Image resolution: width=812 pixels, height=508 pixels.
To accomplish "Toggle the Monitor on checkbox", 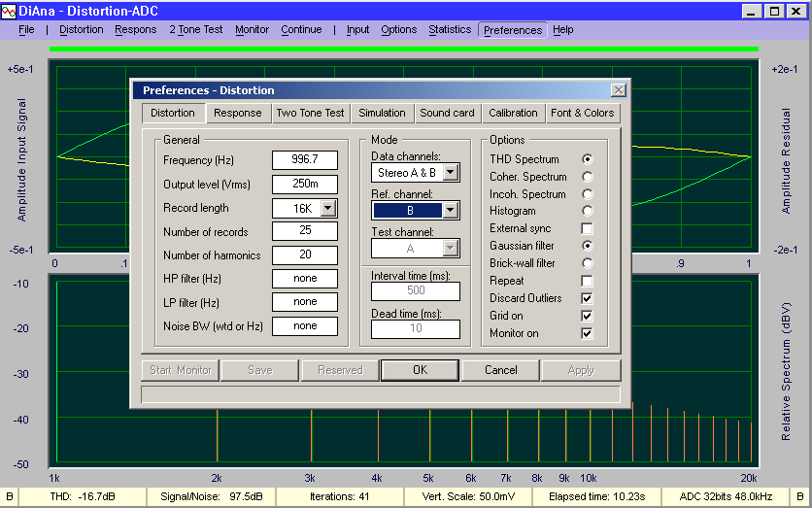I will (587, 333).
